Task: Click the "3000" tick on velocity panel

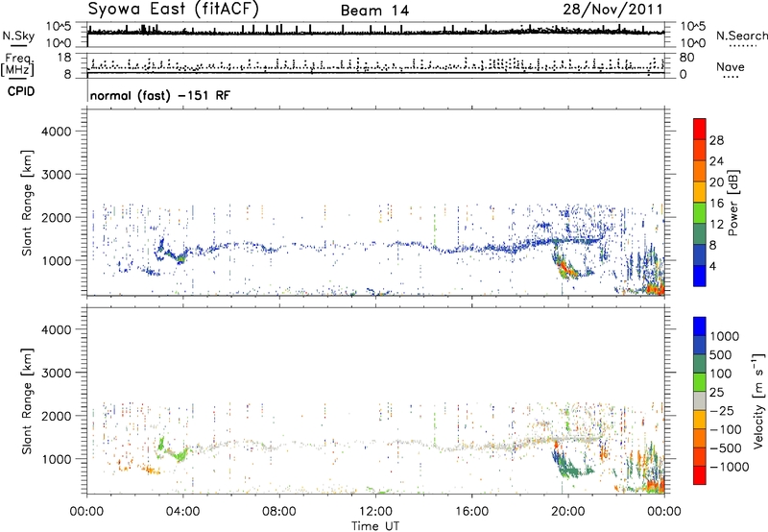Action: [x=57, y=373]
